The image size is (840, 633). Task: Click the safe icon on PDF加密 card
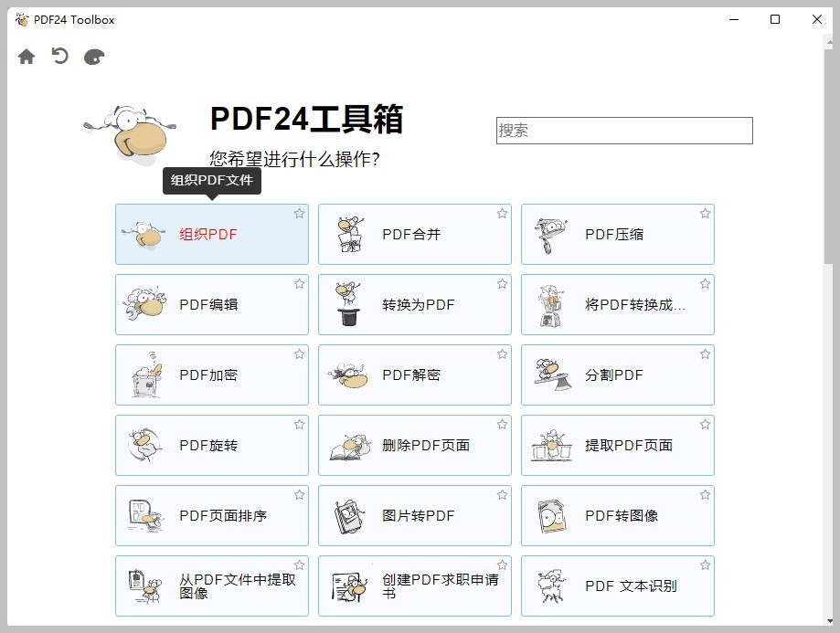146,375
